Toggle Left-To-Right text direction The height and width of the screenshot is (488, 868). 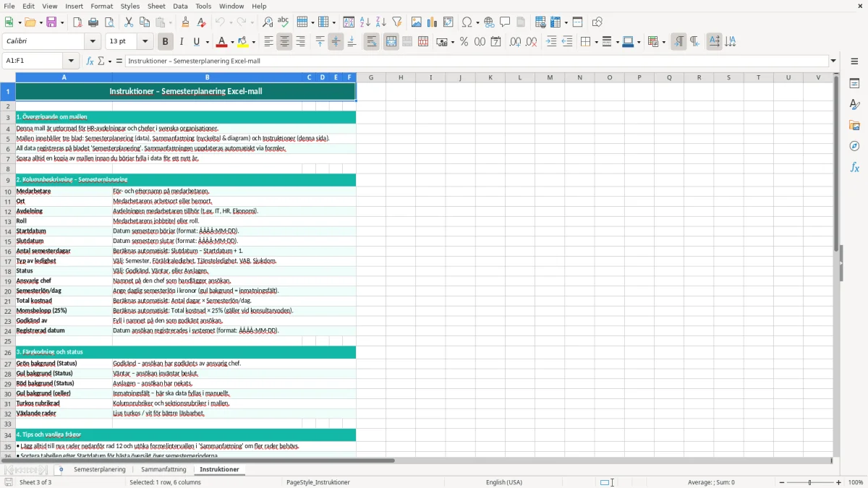(678, 42)
